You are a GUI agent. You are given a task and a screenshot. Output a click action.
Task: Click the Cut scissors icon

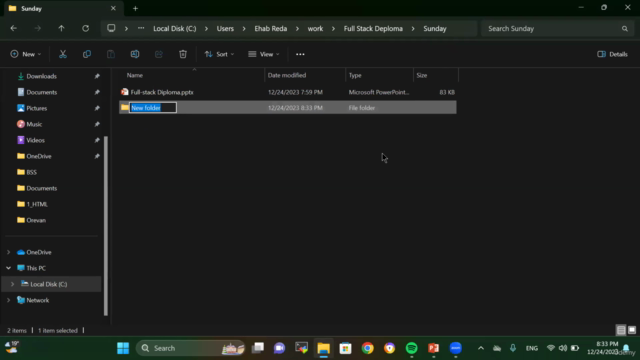pos(63,54)
